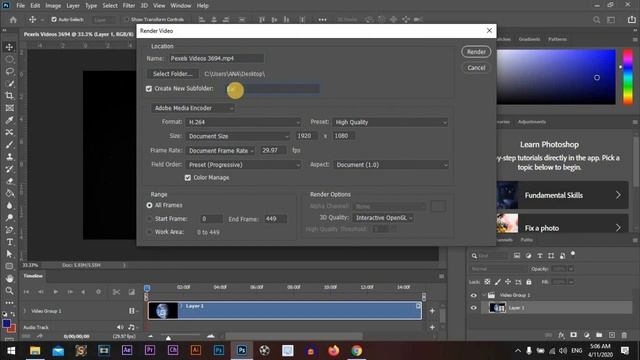Select the Eyedropper tool

9,120
